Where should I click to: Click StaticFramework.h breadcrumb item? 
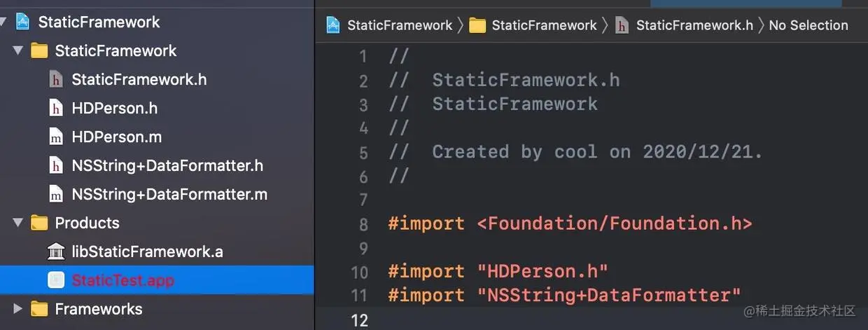(694, 25)
